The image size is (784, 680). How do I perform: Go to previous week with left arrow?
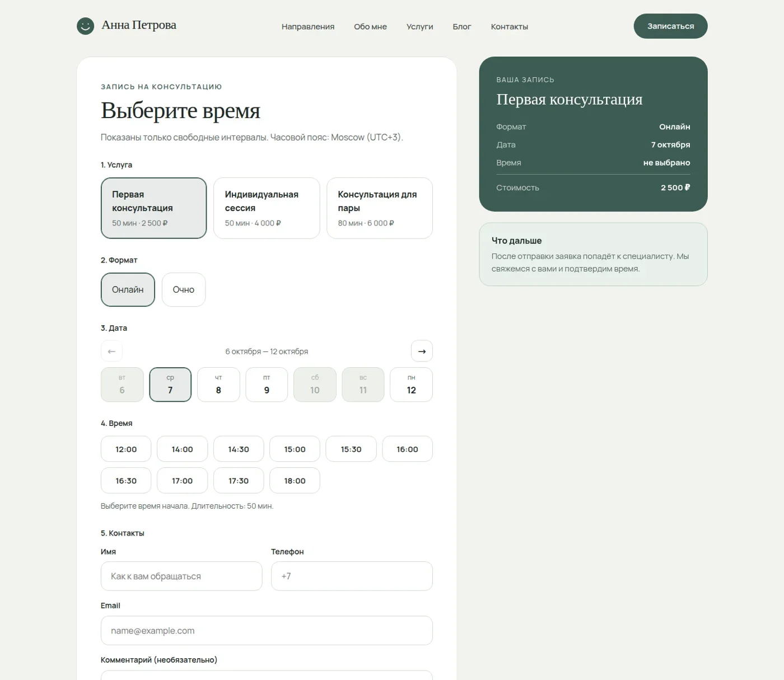pos(111,351)
